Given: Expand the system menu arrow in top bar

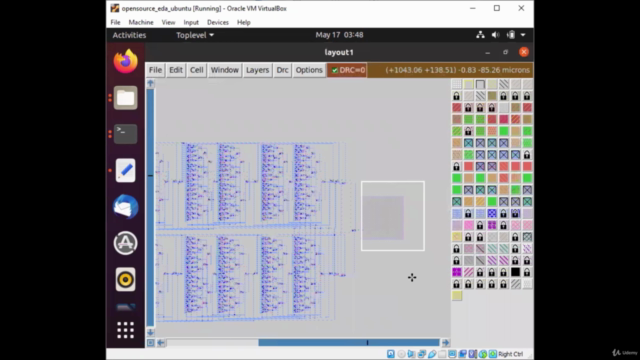Looking at the screenshot, I should 523,35.
